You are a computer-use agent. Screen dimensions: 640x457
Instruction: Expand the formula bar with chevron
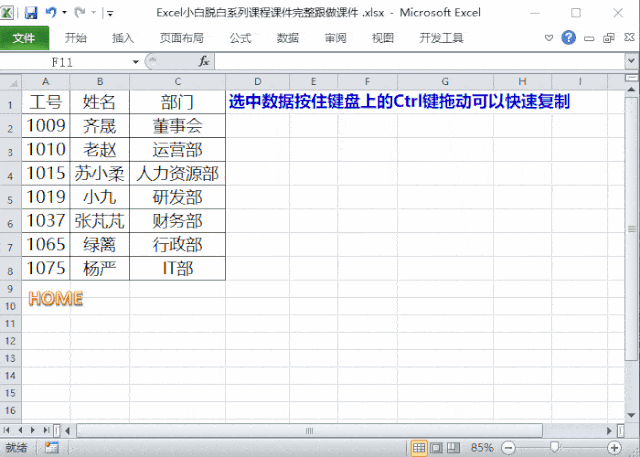[631, 61]
